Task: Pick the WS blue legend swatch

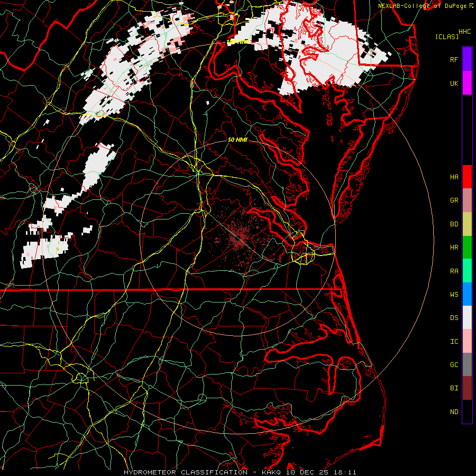Action: pos(467,294)
